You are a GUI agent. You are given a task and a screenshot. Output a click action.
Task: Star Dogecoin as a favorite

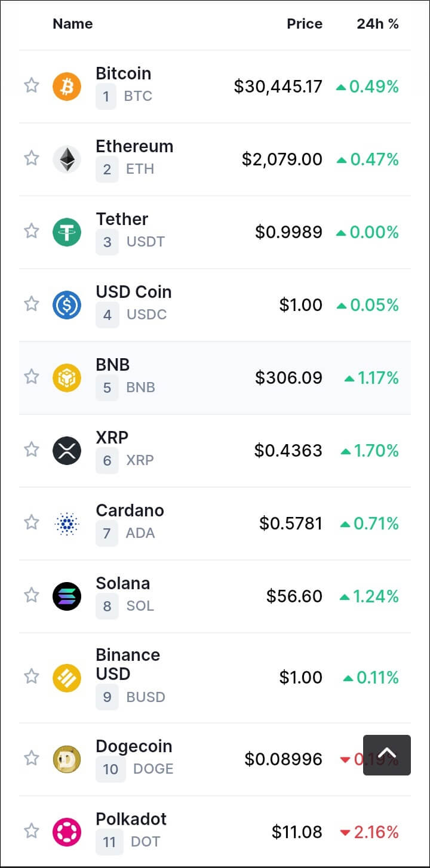32,758
